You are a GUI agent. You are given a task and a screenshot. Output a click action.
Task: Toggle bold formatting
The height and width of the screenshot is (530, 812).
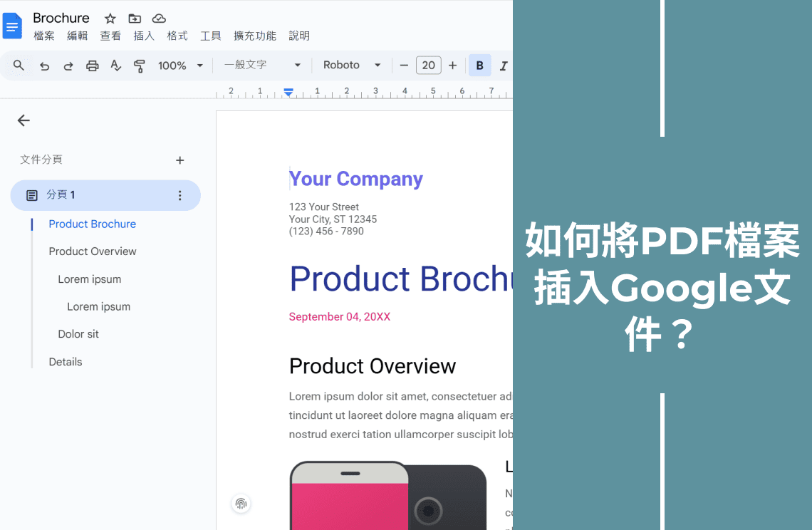pos(479,66)
